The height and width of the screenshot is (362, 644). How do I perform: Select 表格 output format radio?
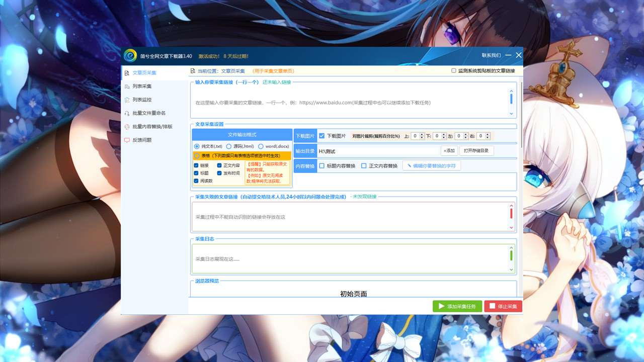pyautogui.click(x=197, y=156)
